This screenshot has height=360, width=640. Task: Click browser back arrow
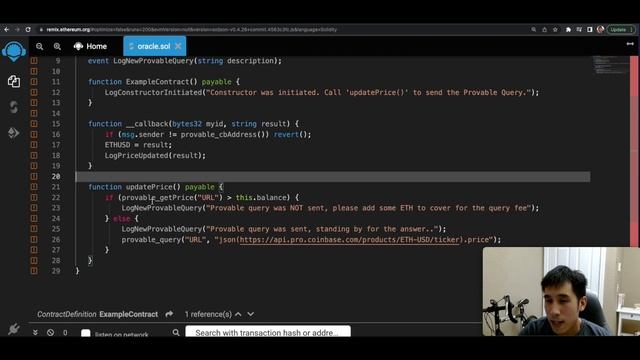tap(7, 29)
